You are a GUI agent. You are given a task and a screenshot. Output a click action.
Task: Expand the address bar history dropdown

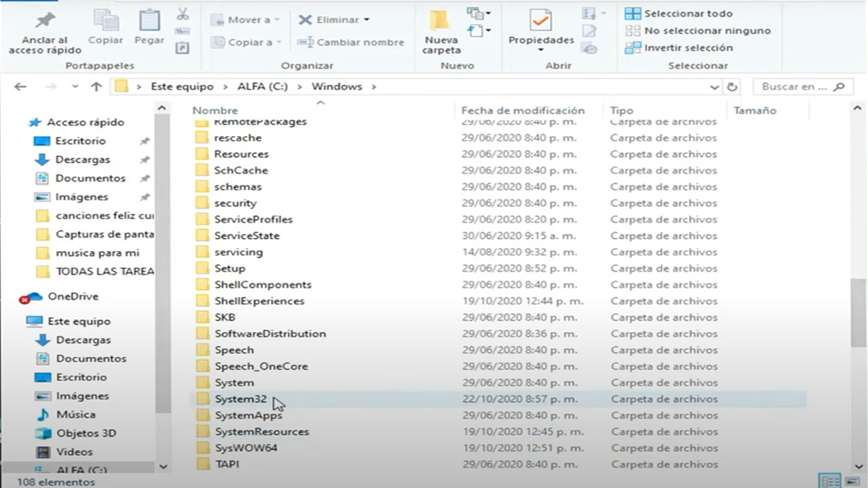click(x=714, y=87)
